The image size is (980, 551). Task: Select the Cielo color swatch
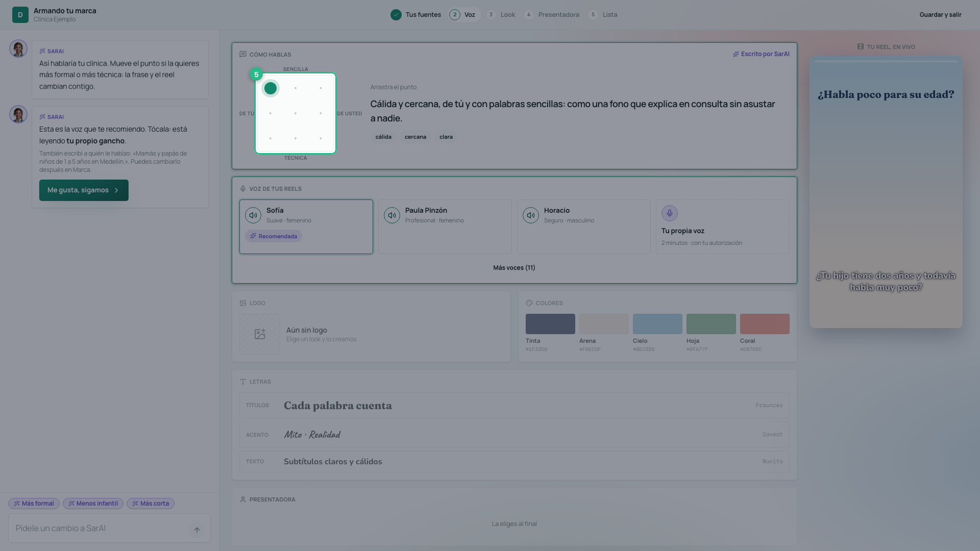pos(657,324)
